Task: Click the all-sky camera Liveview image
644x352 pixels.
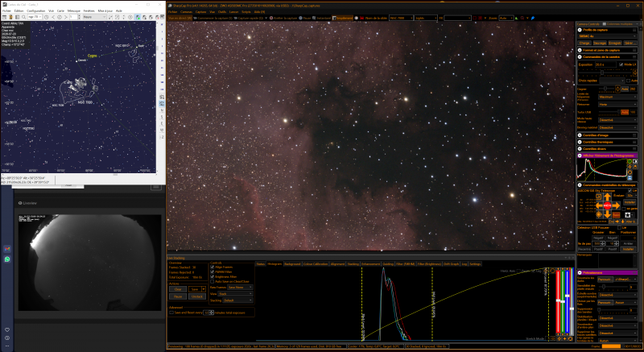Action: coord(89,263)
